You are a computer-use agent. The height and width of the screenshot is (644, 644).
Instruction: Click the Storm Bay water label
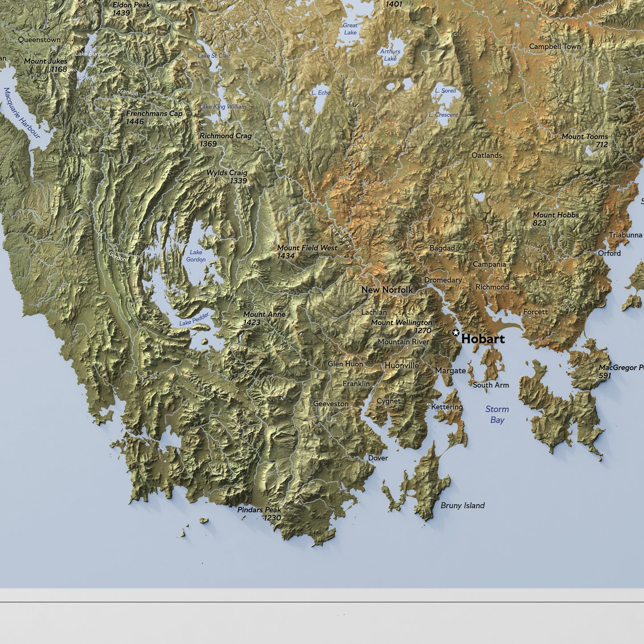[x=497, y=414]
